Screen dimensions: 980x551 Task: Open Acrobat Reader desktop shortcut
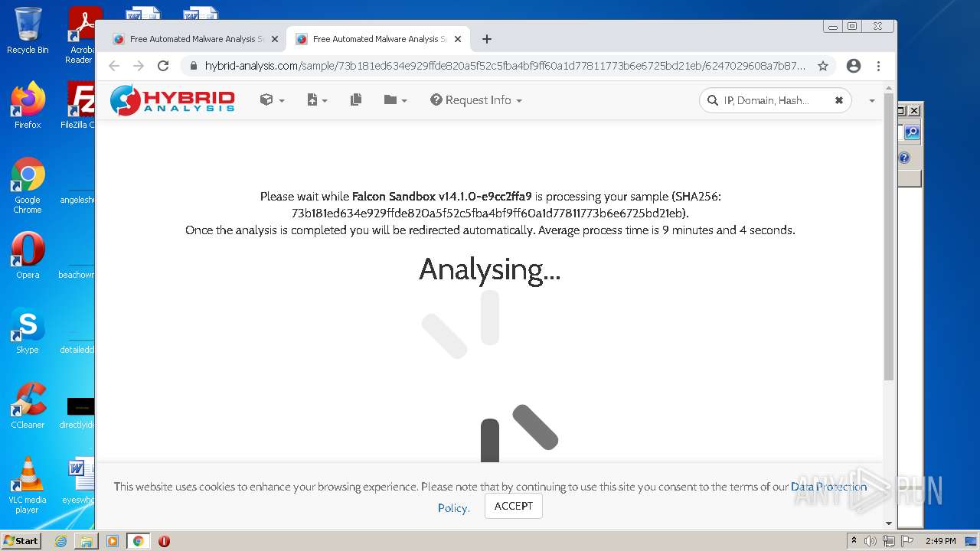click(81, 35)
